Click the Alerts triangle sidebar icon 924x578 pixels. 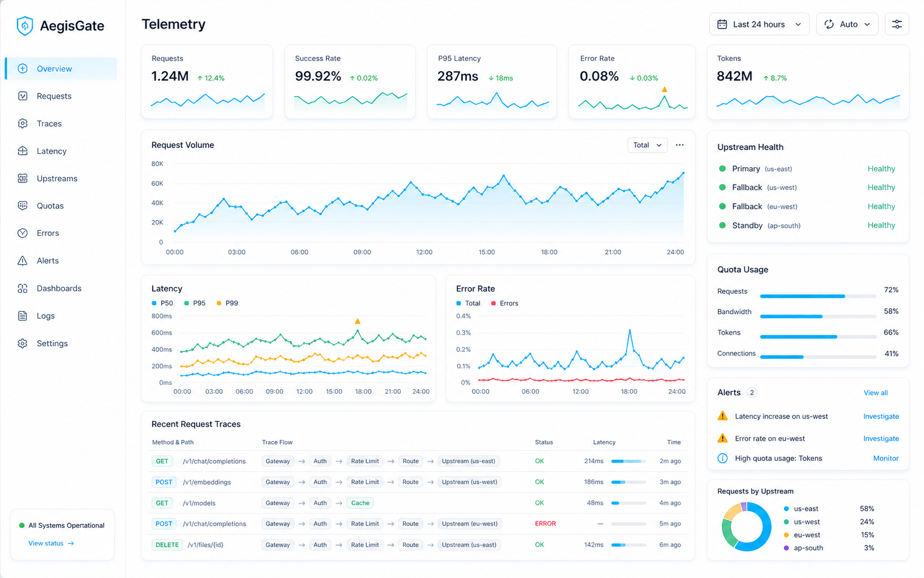(x=23, y=260)
